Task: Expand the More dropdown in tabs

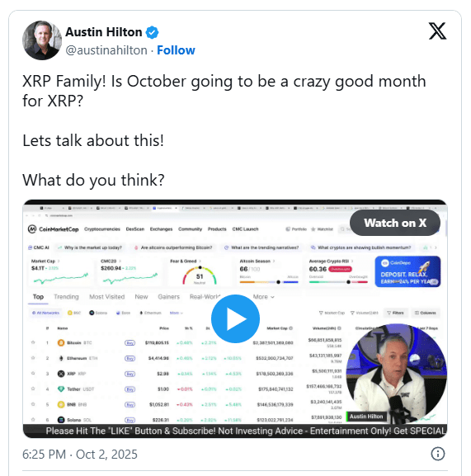Action: (263, 297)
